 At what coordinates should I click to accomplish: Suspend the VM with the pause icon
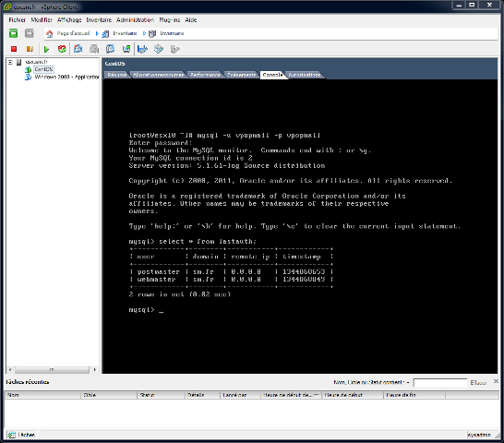30,49
